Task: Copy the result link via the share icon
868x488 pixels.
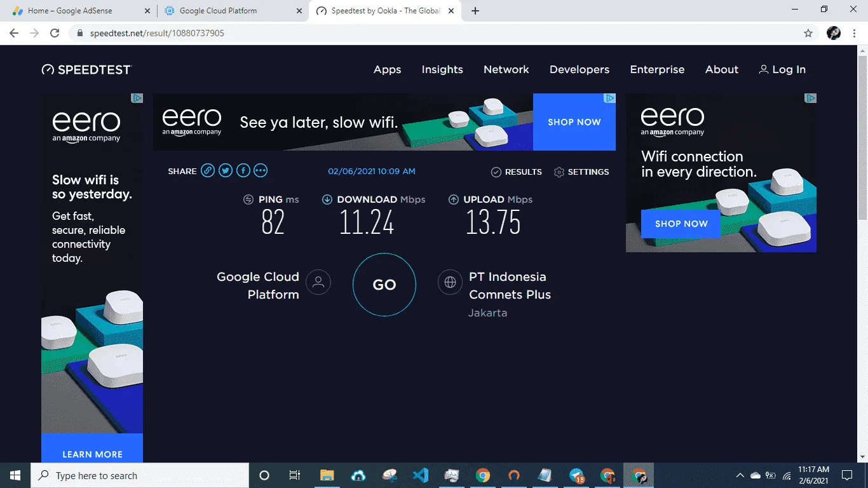Action: 208,170
